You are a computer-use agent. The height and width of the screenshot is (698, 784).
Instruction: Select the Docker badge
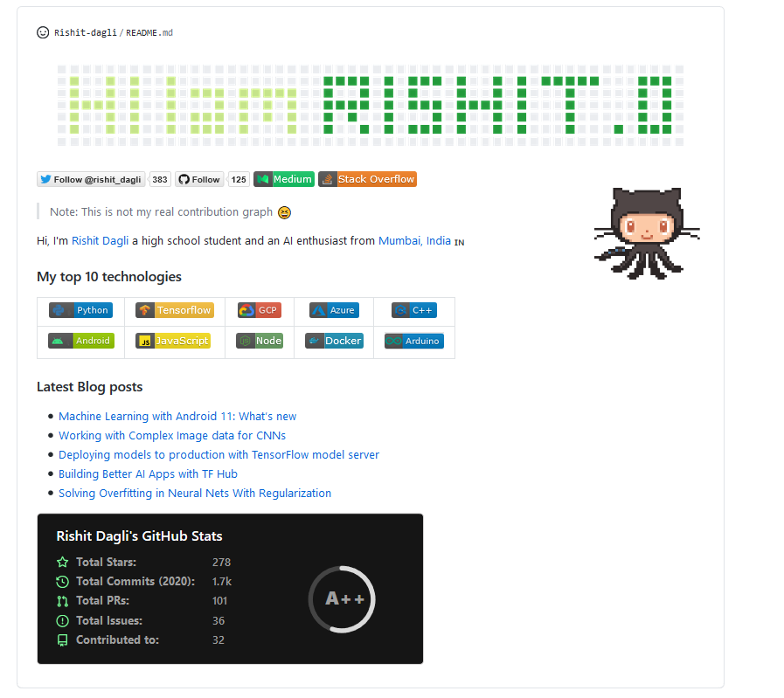pyautogui.click(x=334, y=341)
